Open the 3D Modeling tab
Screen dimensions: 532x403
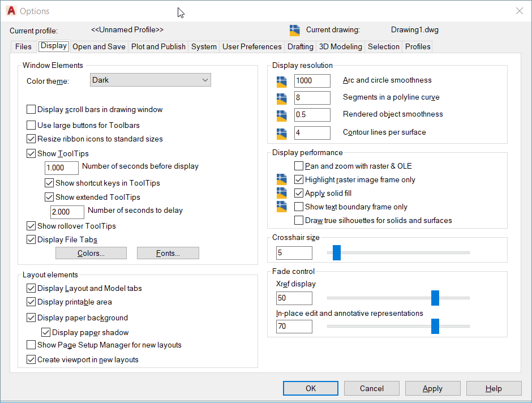point(340,46)
